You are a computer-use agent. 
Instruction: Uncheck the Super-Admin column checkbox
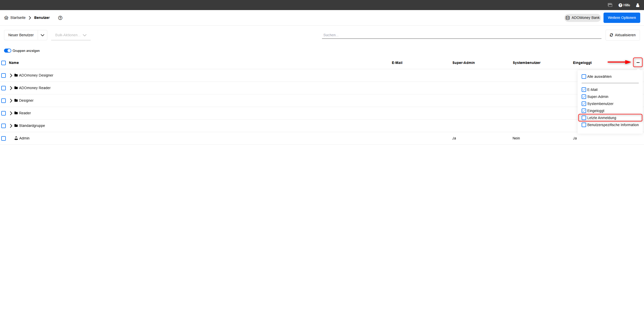pos(584,97)
